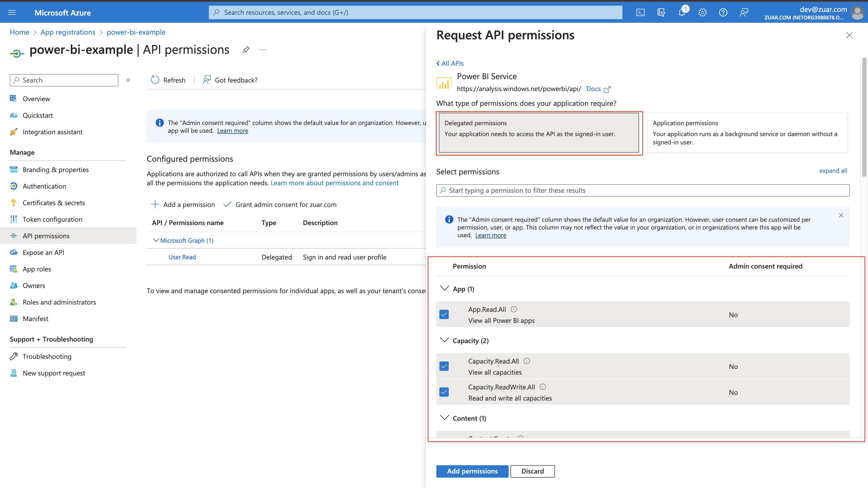Discard the permission changes

pyautogui.click(x=532, y=471)
